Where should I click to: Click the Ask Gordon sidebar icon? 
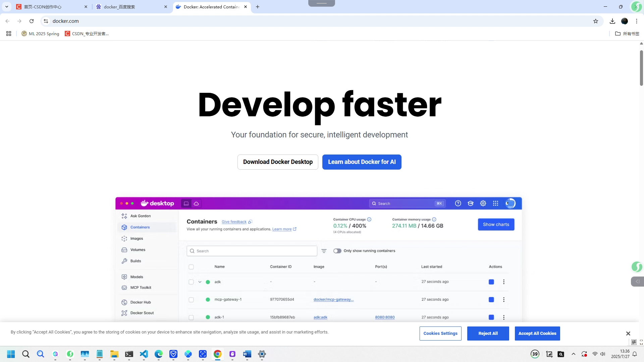click(x=124, y=216)
